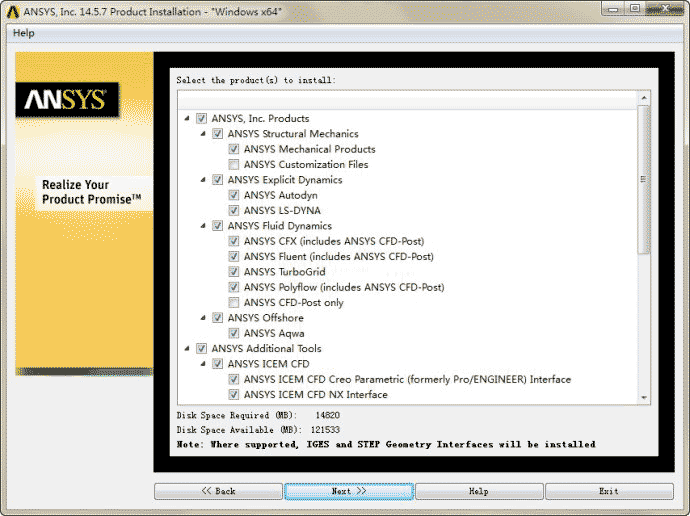690x516 pixels.
Task: Uncheck ANSYS CFX checkbox
Action: tap(234, 241)
